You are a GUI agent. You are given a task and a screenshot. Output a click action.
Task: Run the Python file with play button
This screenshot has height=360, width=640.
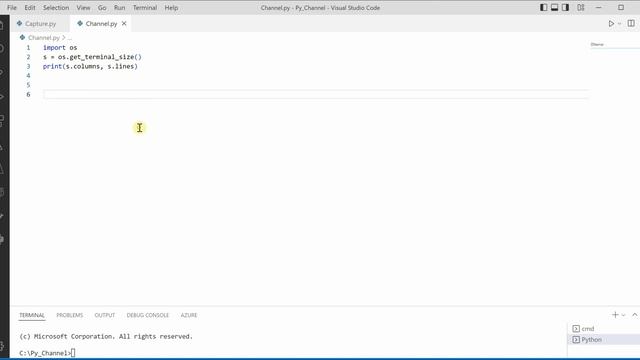(x=611, y=24)
